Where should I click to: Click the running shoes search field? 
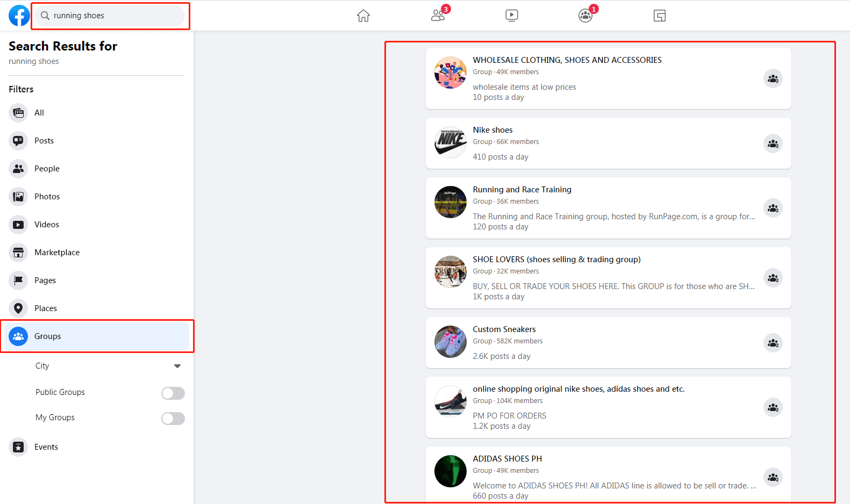tap(110, 16)
